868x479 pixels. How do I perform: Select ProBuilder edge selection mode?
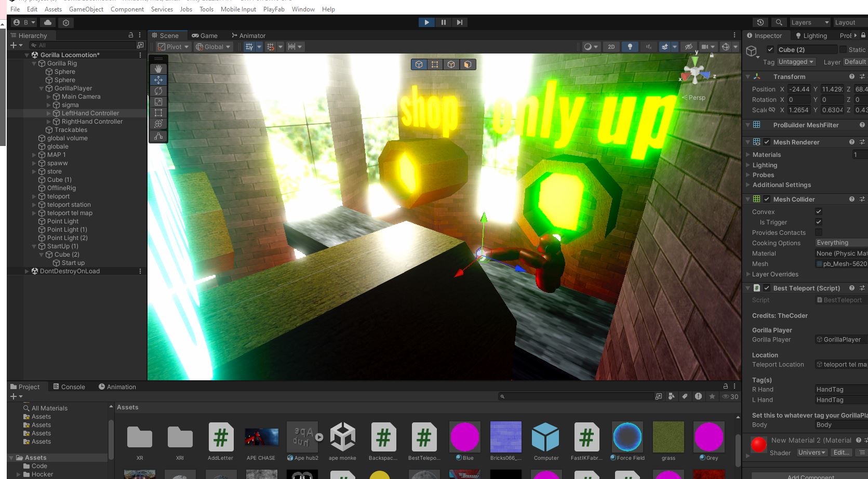[451, 64]
